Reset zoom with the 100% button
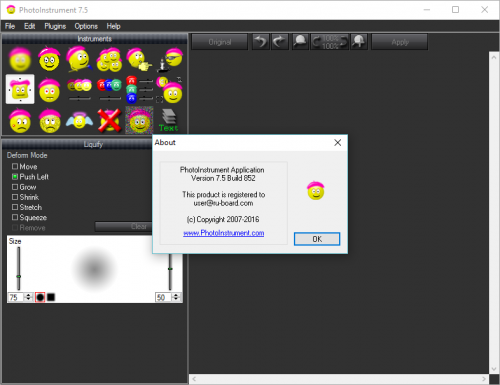 coord(330,42)
